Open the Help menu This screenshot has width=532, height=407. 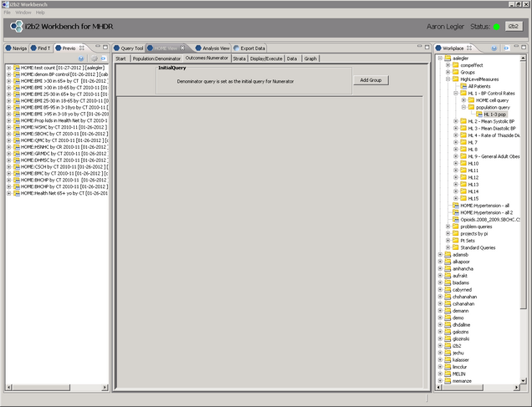pos(40,13)
